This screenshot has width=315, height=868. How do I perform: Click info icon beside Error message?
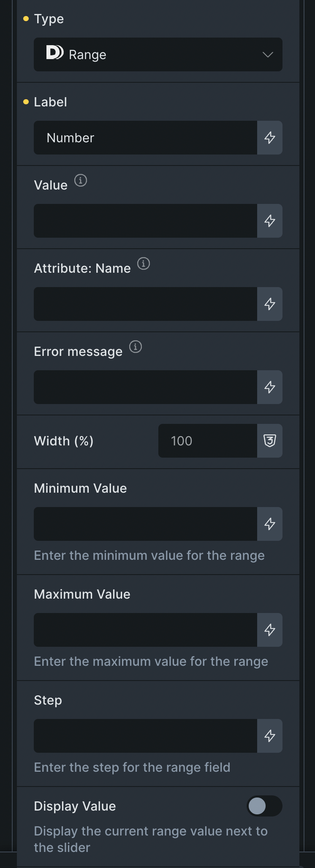pyautogui.click(x=136, y=347)
